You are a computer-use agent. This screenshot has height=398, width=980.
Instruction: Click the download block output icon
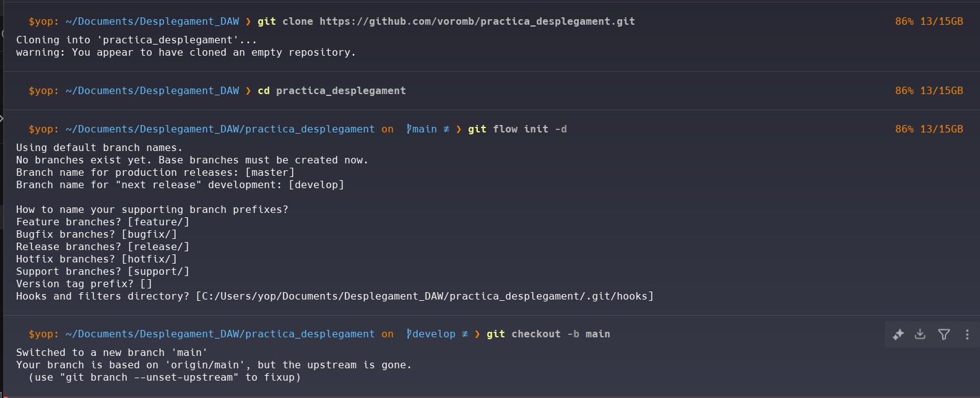coord(921,334)
